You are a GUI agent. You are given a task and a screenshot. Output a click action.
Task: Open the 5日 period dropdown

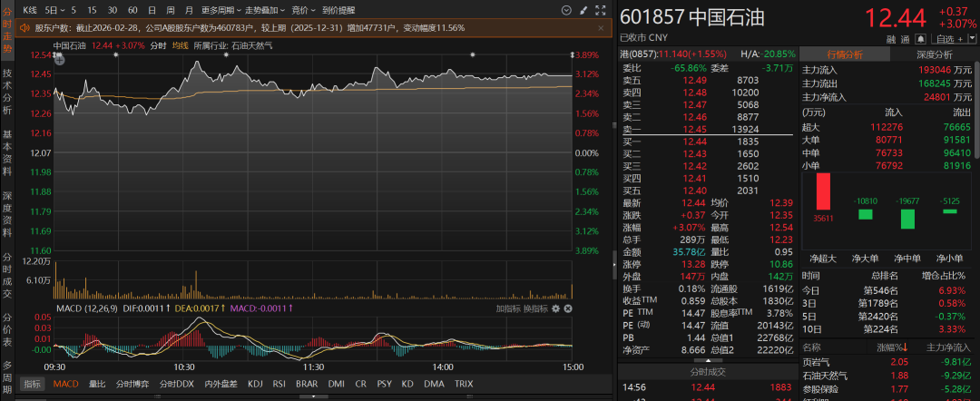point(54,10)
